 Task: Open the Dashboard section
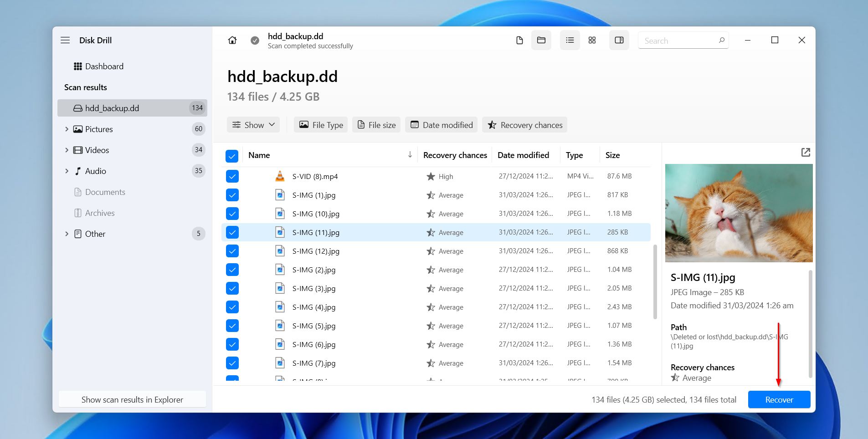[104, 66]
